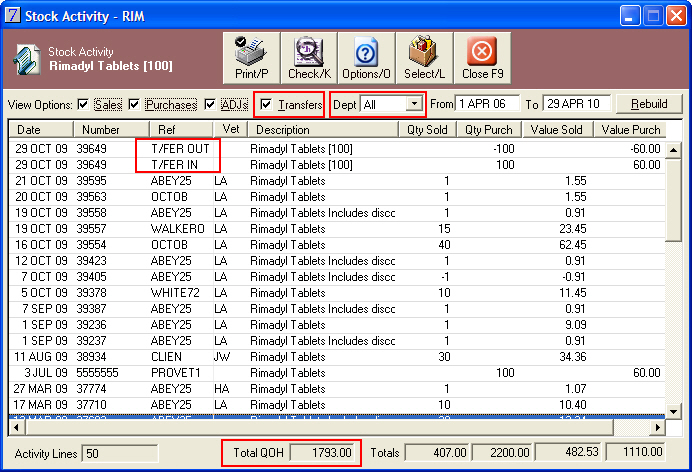The height and width of the screenshot is (472, 692).
Task: Click the Vet column header
Action: 230,130
